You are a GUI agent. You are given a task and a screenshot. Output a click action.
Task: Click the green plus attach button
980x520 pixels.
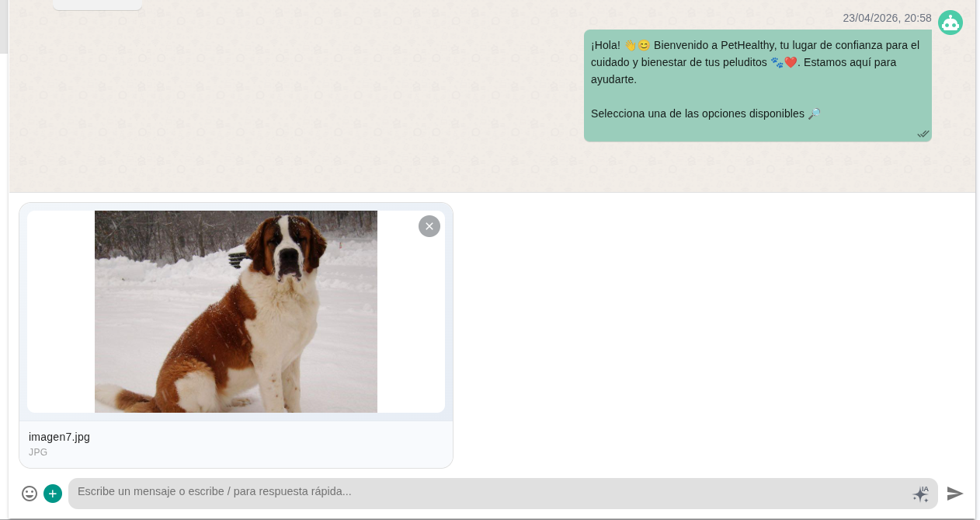click(53, 494)
